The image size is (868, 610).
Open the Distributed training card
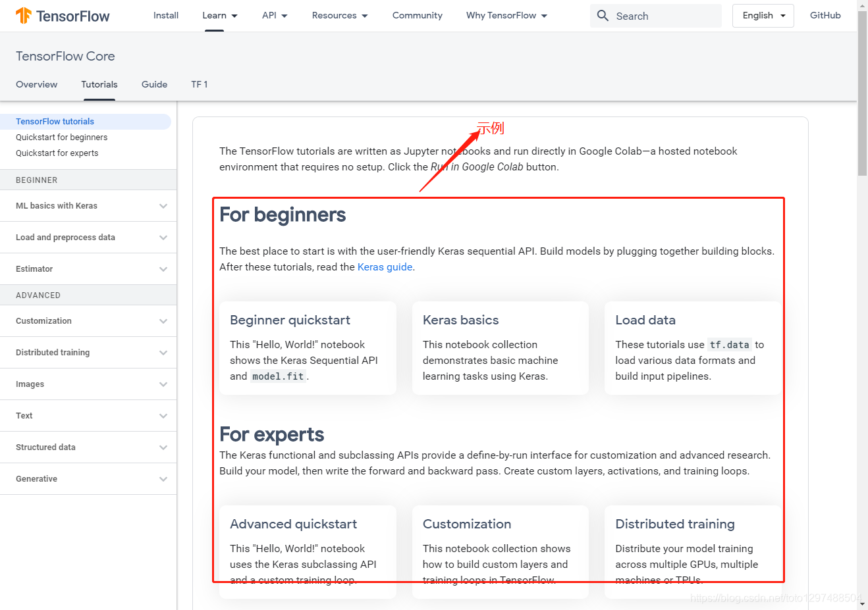pyautogui.click(x=693, y=552)
